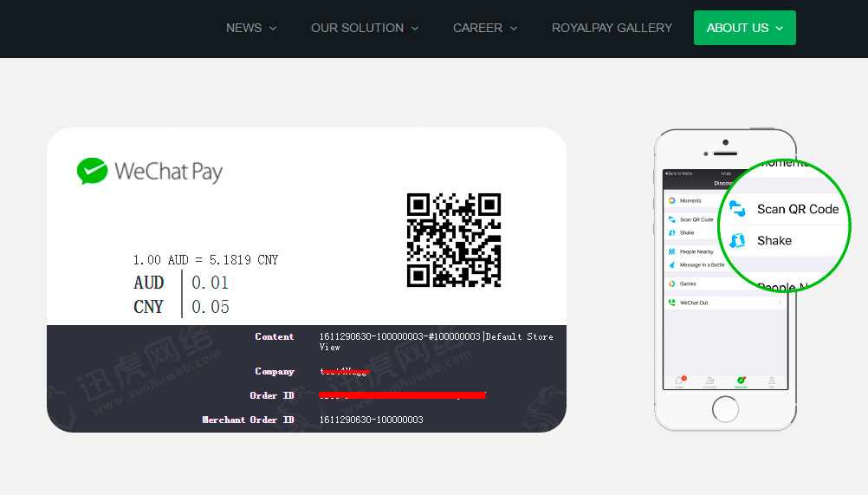The image size is (868, 495).
Task: Go to ROYALPAY GALLERY page
Action: (612, 28)
